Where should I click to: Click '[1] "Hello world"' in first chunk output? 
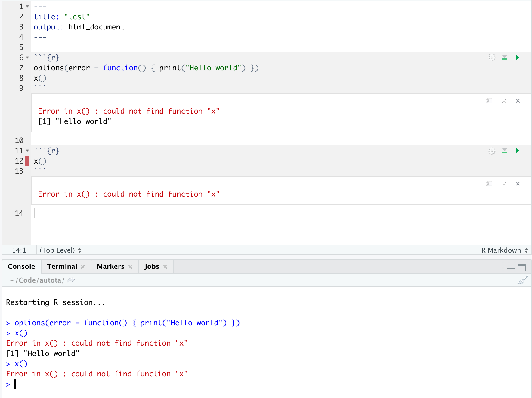point(75,121)
